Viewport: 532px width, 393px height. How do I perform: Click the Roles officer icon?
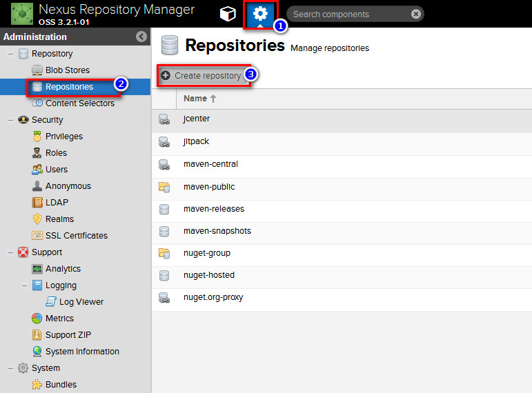tap(37, 153)
